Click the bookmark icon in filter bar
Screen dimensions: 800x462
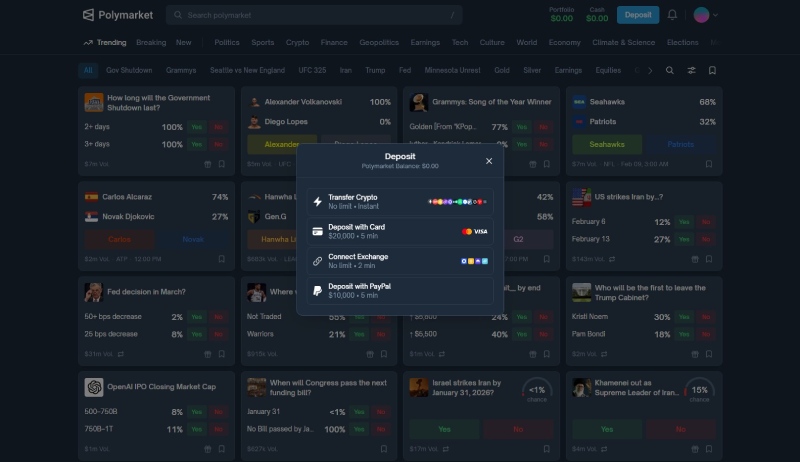point(712,71)
